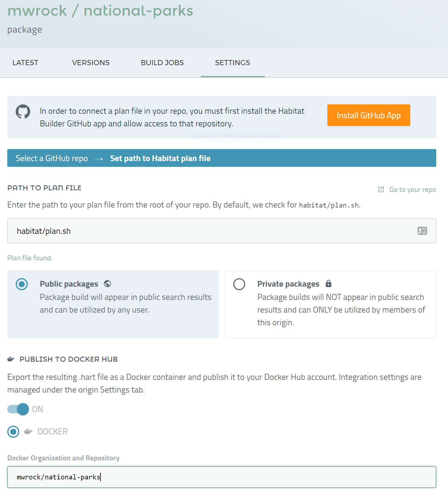
Task: Click the globe icon next to Public packages
Action: tap(107, 284)
